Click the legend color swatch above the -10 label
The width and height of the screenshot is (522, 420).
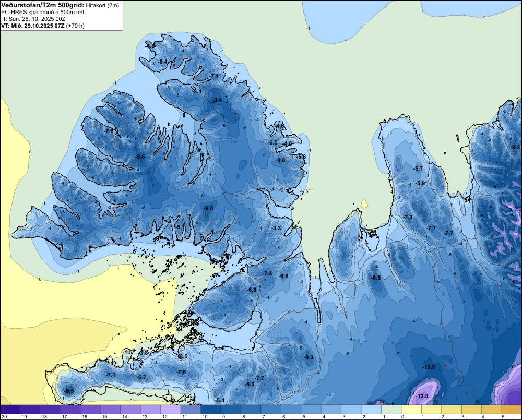(x=211, y=410)
